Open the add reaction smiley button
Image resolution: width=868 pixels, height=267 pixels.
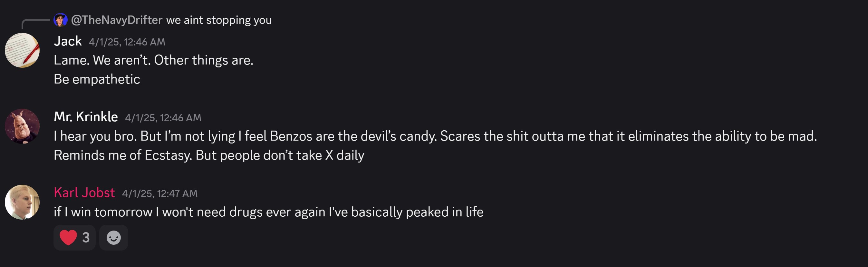(x=113, y=238)
